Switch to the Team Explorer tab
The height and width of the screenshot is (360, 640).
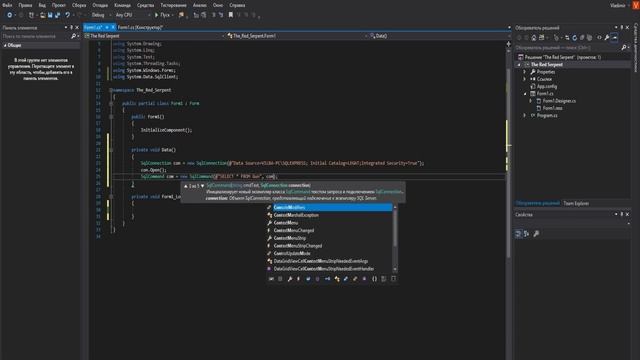pos(576,203)
